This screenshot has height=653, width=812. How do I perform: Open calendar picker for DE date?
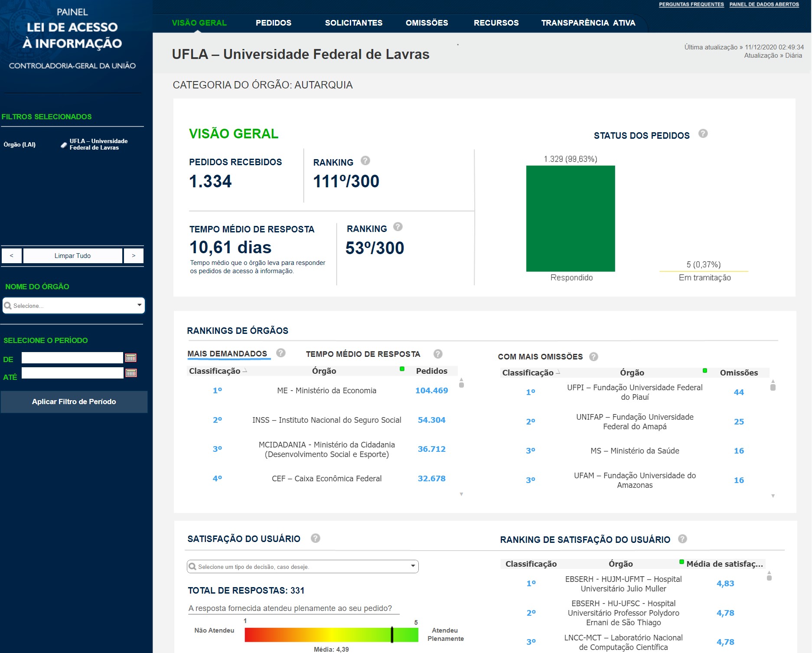point(130,358)
